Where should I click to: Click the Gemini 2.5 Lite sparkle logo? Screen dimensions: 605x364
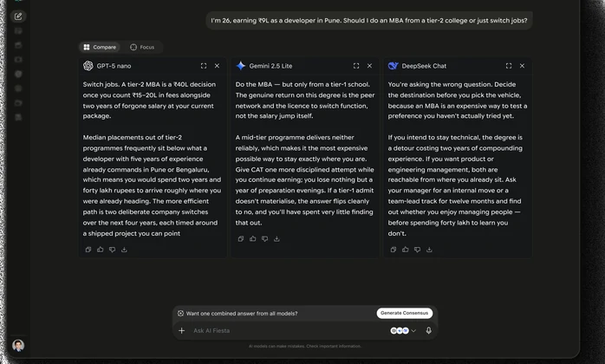pos(241,66)
